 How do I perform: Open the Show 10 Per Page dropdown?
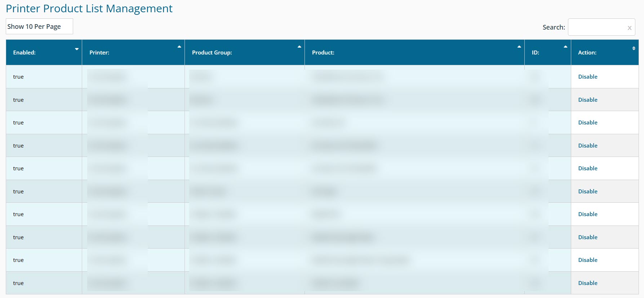point(39,27)
